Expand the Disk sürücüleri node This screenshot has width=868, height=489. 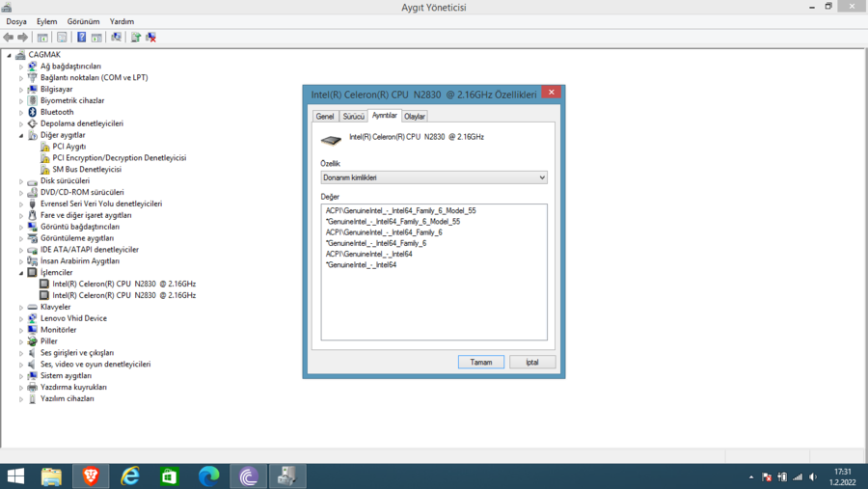21,181
